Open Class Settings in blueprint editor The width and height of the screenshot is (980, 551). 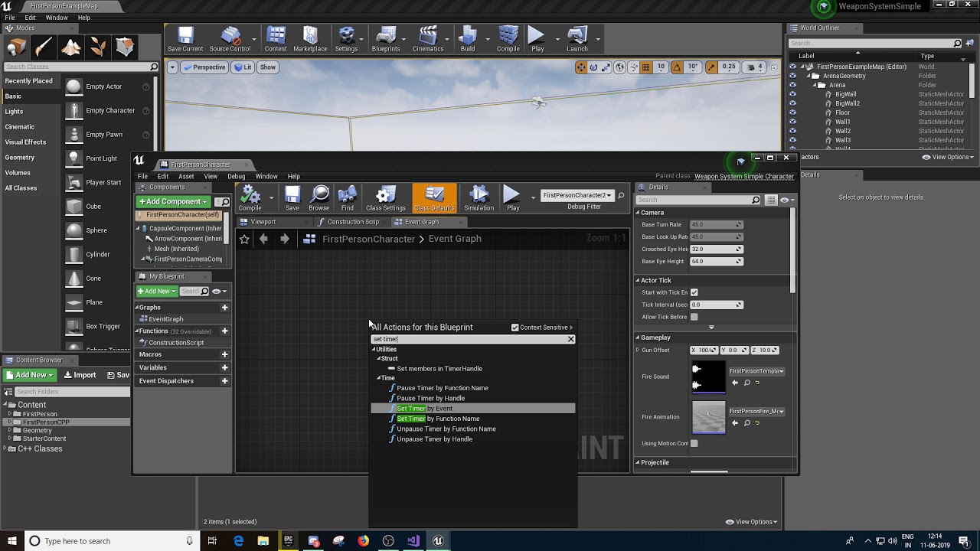[386, 198]
